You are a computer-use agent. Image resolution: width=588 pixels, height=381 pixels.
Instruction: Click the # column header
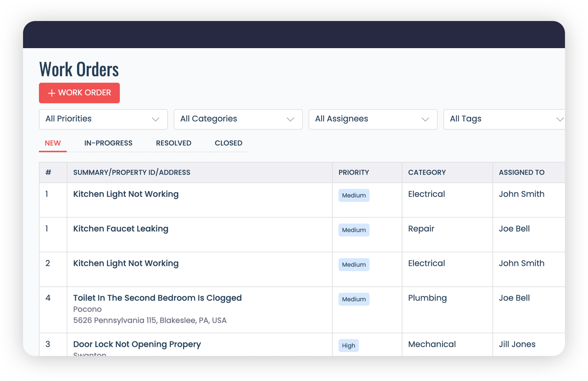click(48, 173)
